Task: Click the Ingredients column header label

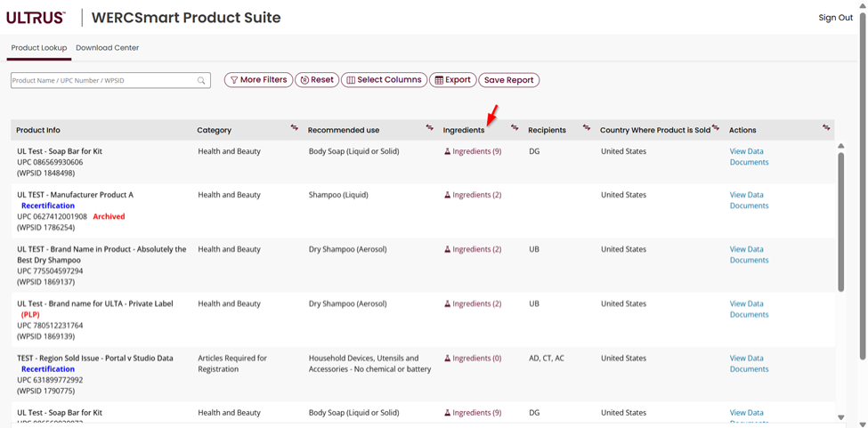Action: click(463, 131)
